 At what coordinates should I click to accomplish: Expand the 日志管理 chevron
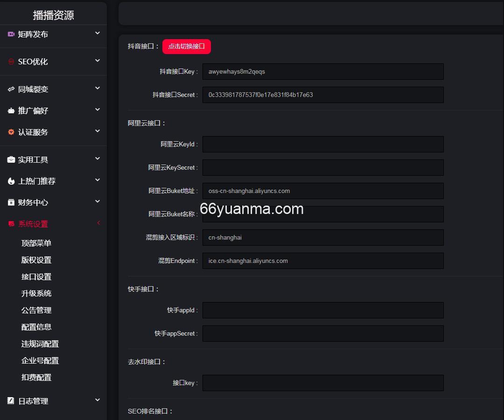(x=98, y=400)
